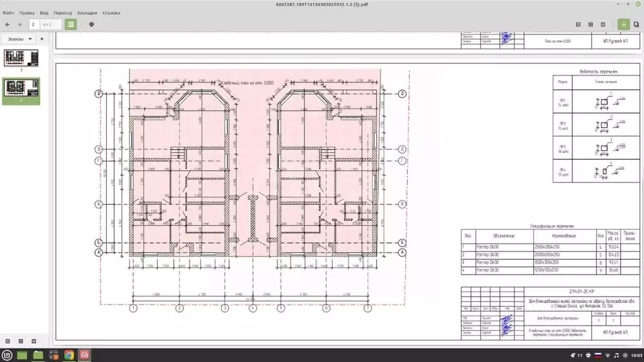Screen dimensions: 644x362
Task: Click axis marker 7 below plan
Action: (x=367, y=308)
